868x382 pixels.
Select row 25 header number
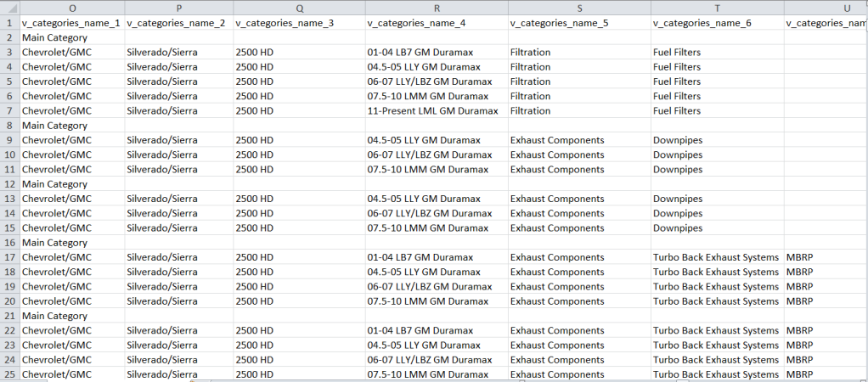click(x=9, y=374)
